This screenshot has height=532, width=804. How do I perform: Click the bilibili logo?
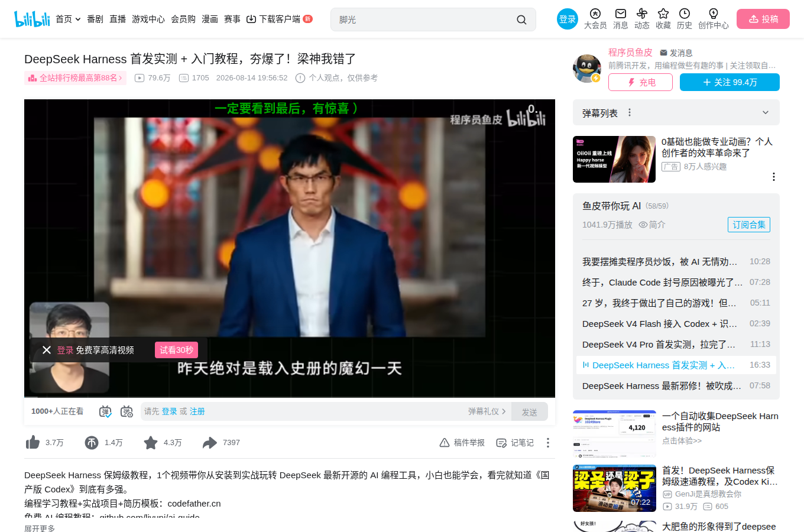[32, 19]
